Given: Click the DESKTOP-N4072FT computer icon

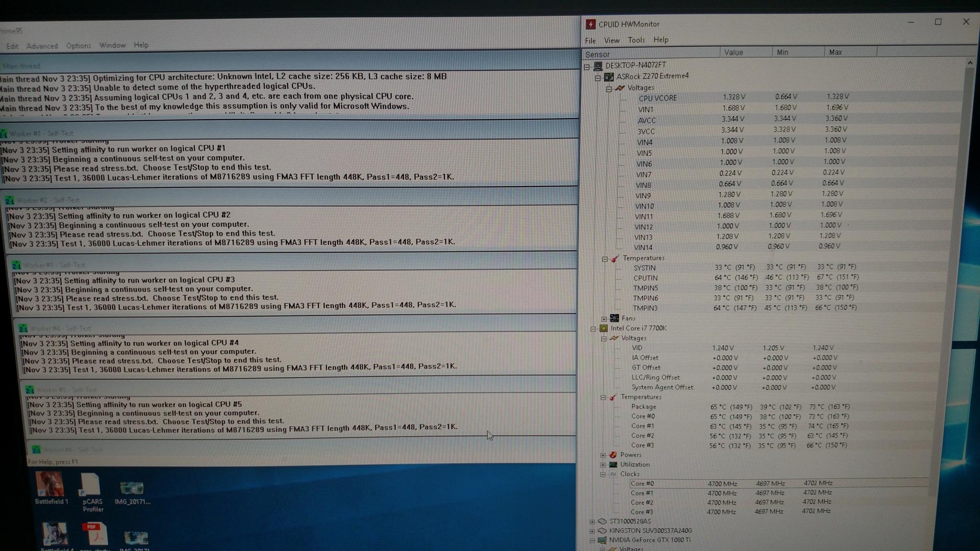Looking at the screenshot, I should pyautogui.click(x=598, y=66).
